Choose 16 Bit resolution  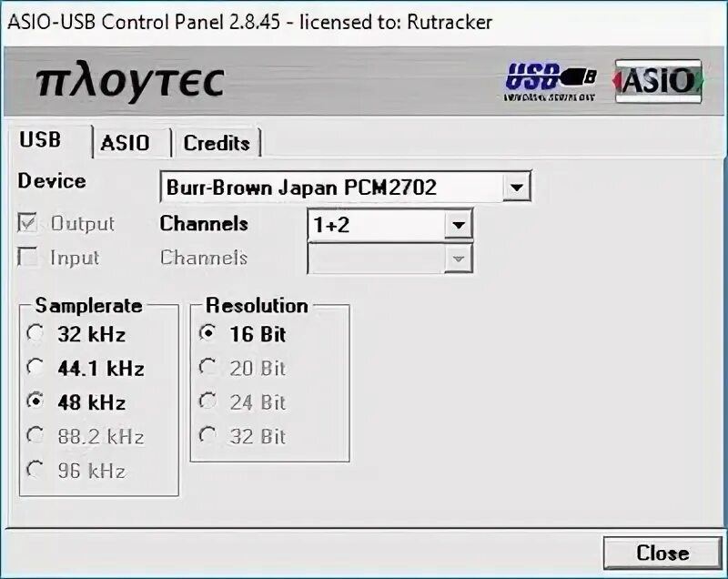click(x=207, y=333)
